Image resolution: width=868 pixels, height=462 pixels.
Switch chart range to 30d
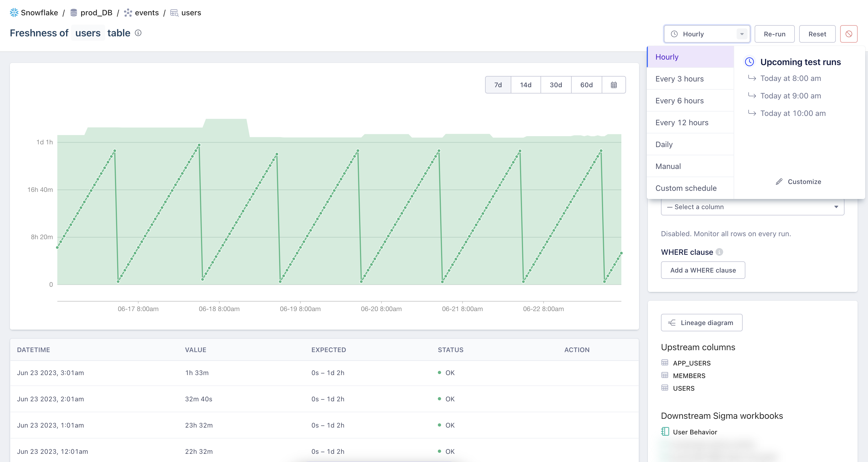(556, 85)
